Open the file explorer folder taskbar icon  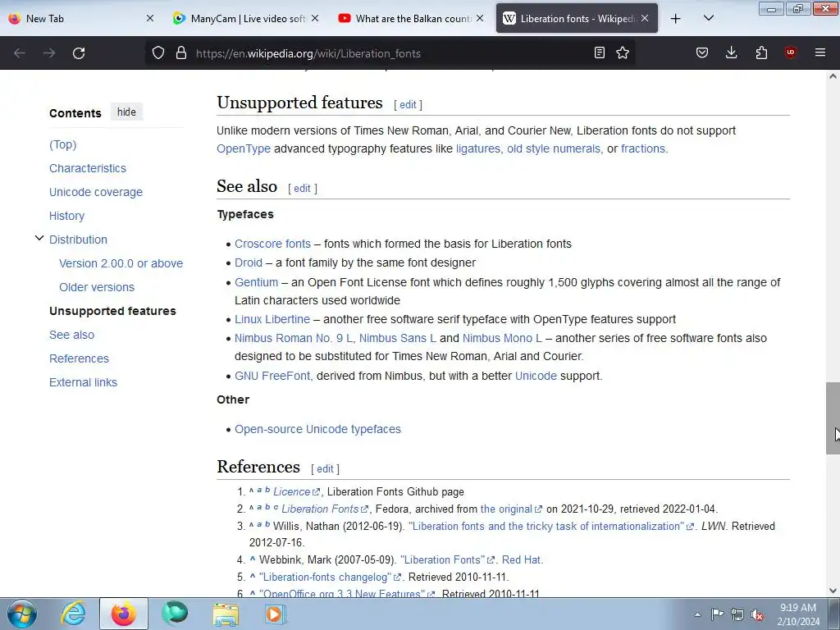coord(226,614)
